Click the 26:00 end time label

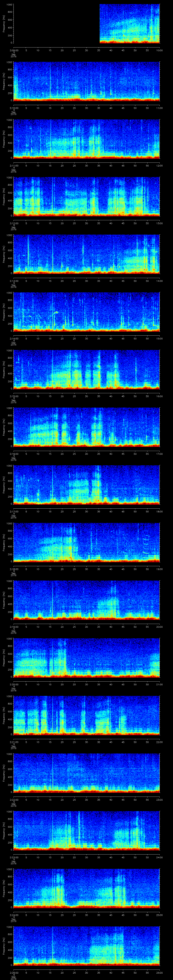(159, 972)
